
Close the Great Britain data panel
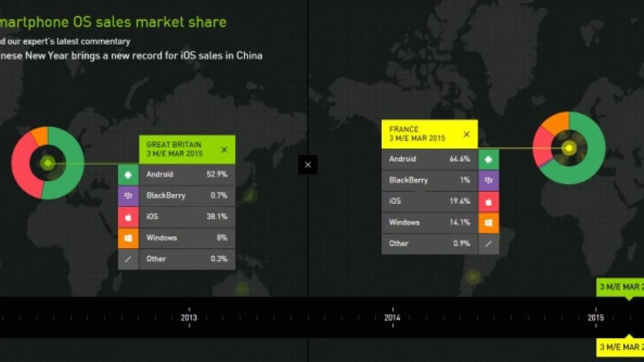click(x=224, y=150)
